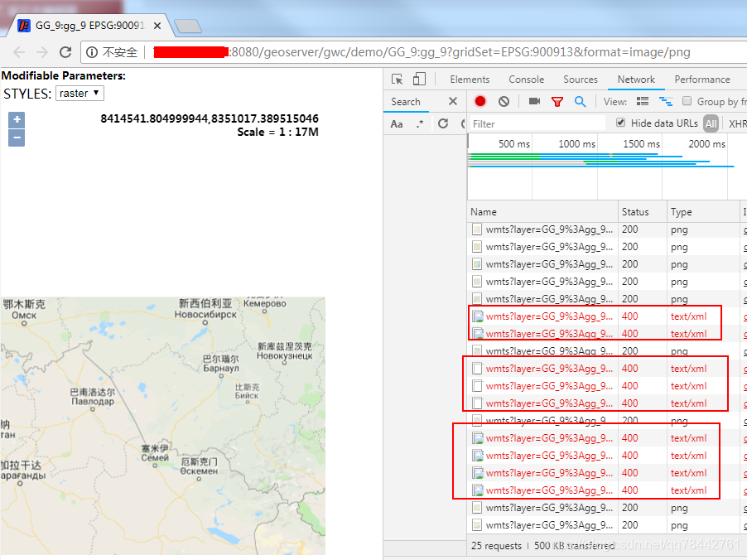747x560 pixels.
Task: Click the browser page reload icon
Action: [x=65, y=51]
